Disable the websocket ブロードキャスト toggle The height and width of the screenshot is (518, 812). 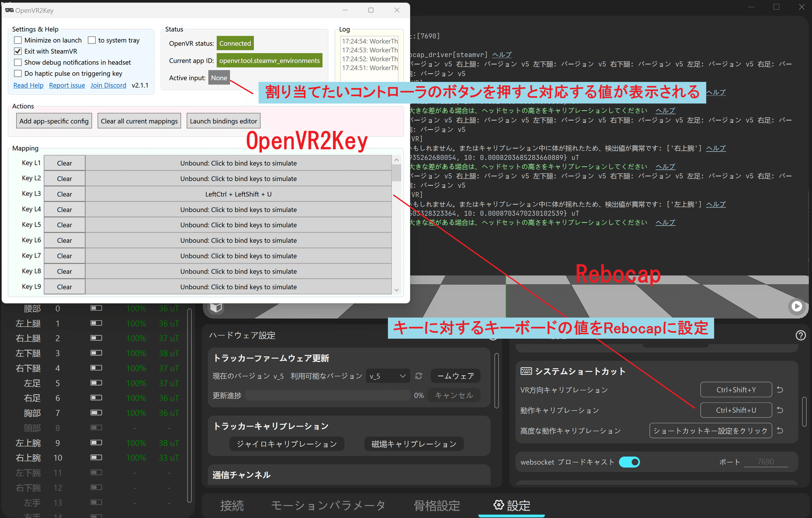pos(629,462)
